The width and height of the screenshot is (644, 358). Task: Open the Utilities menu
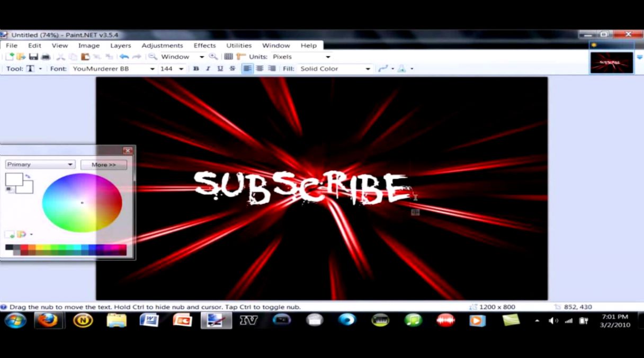[239, 46]
